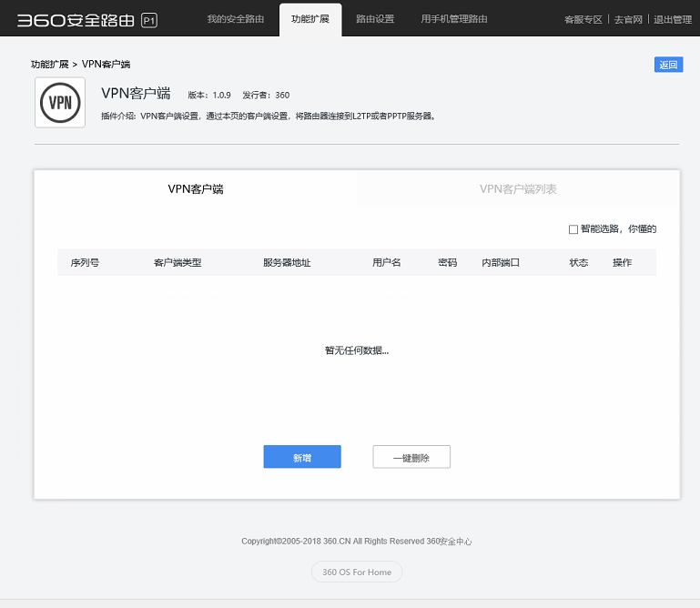Click the 一键删除 button
Image resolution: width=700 pixels, height=608 pixels.
[x=411, y=457]
